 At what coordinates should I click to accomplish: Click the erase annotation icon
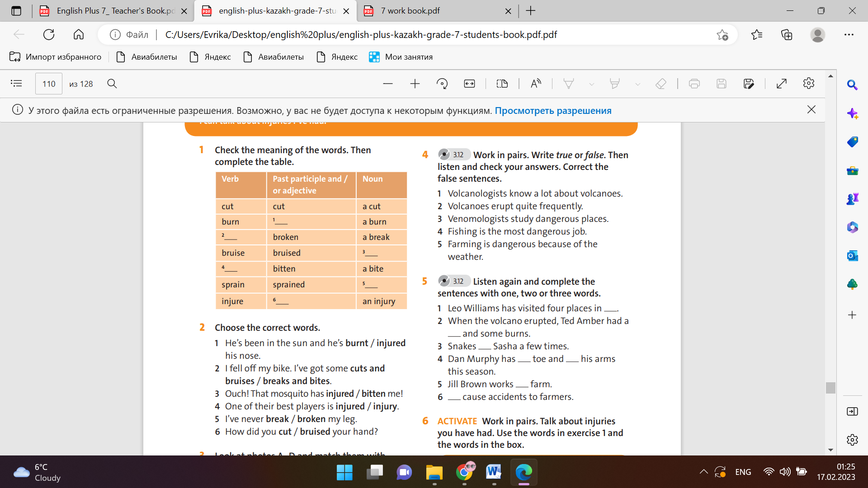click(660, 84)
